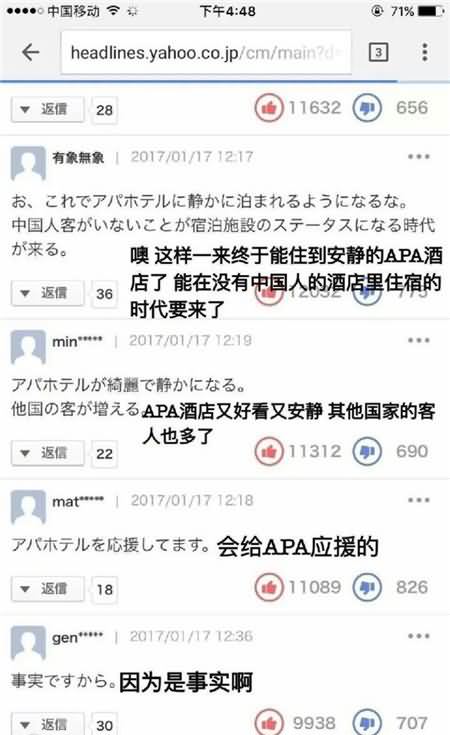The image size is (450, 735).
Task: Thumbs up mat***** comment with 11089
Action: click(269, 587)
